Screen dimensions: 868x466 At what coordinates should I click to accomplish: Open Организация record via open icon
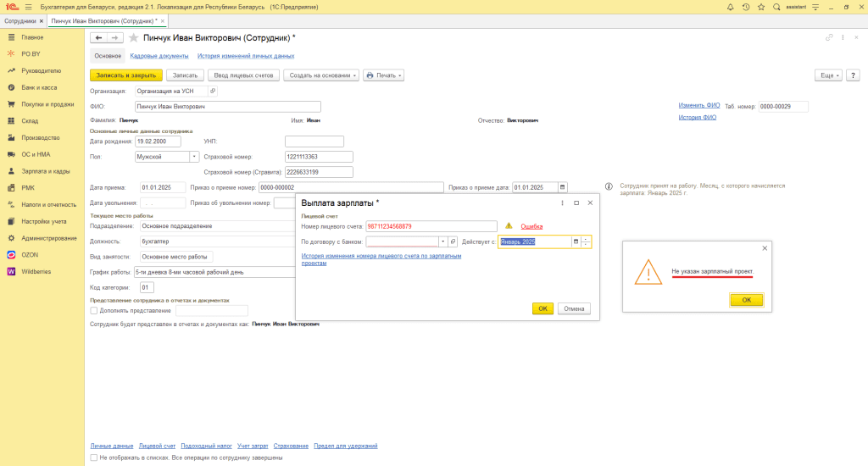213,91
